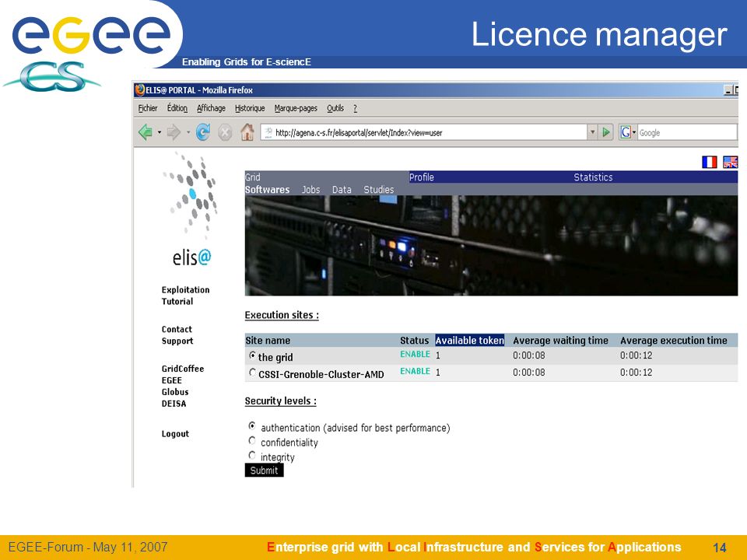Image resolution: width=747 pixels, height=560 pixels.
Task: Switch language with the French flag
Action: [710, 163]
